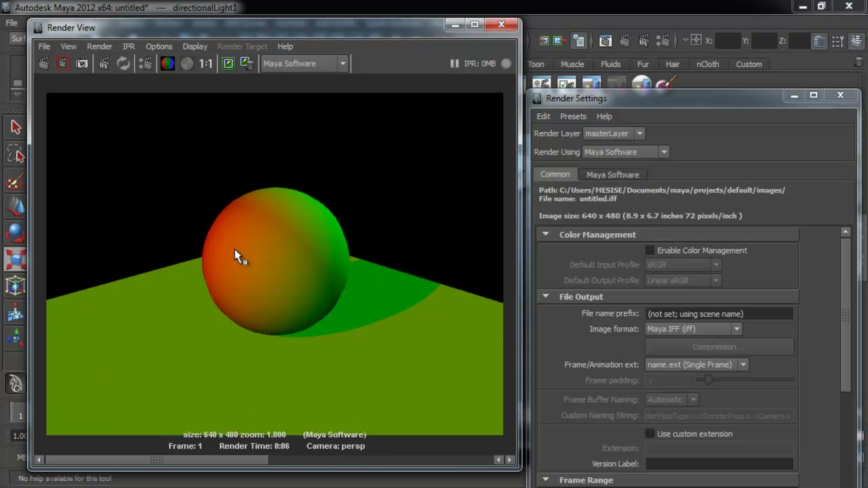Check Use custom extension
The height and width of the screenshot is (488, 868).
[650, 434]
